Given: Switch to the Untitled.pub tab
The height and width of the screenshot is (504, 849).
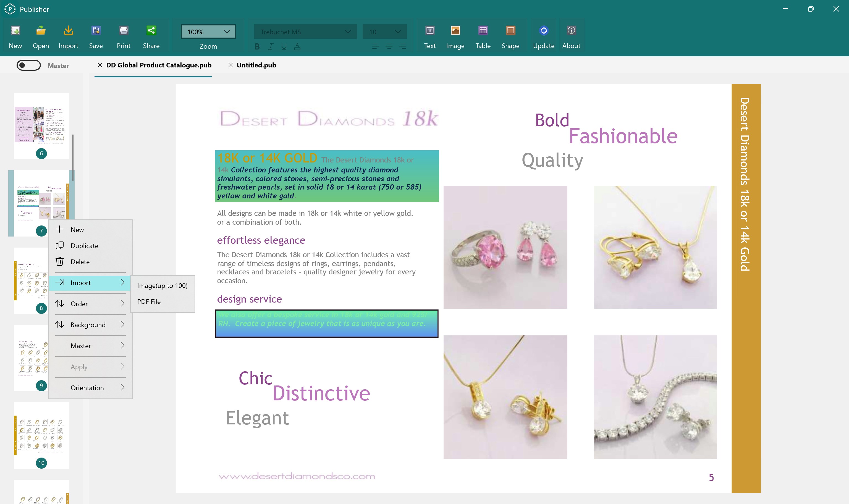Looking at the screenshot, I should pos(256,65).
